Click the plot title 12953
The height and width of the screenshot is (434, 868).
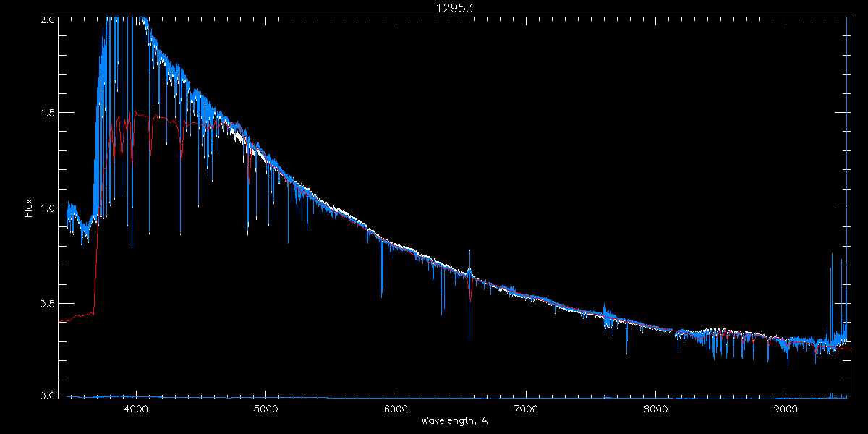pos(454,8)
